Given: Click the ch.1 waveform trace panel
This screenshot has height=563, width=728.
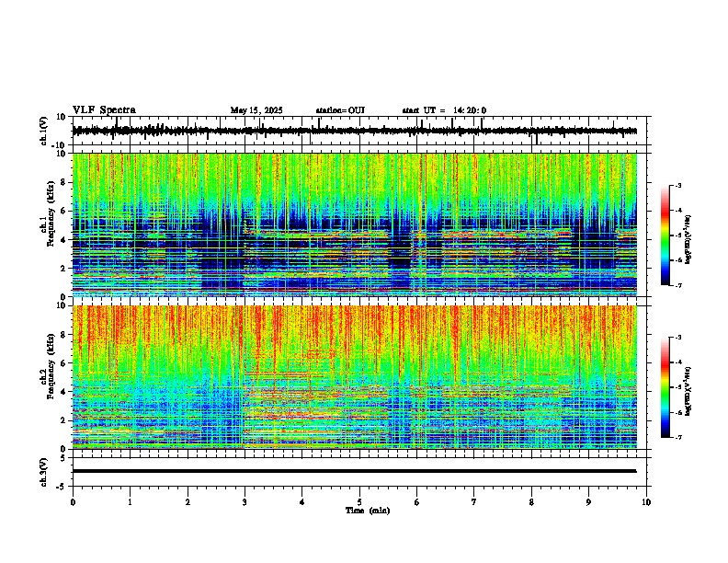Looking at the screenshot, I should point(361,131).
